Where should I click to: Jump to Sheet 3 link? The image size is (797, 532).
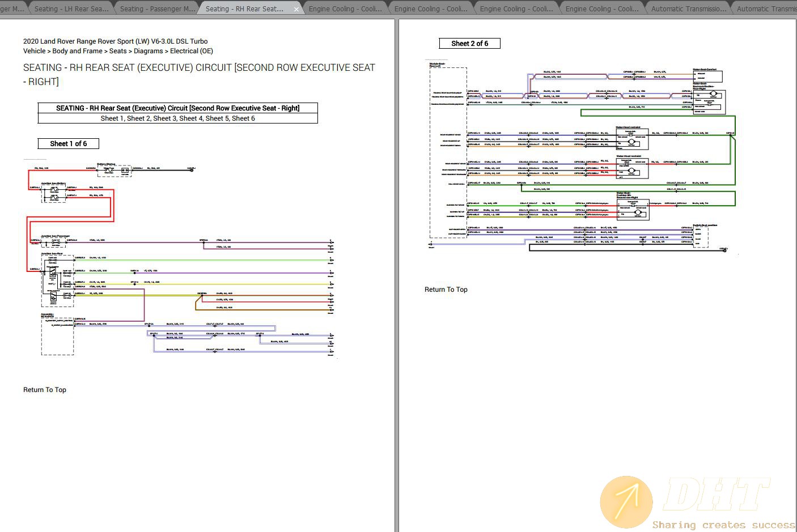point(164,118)
